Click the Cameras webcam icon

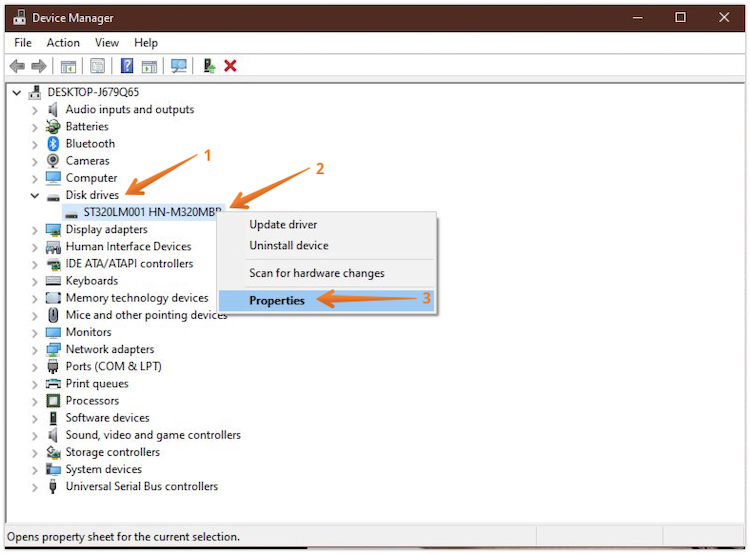pos(53,161)
